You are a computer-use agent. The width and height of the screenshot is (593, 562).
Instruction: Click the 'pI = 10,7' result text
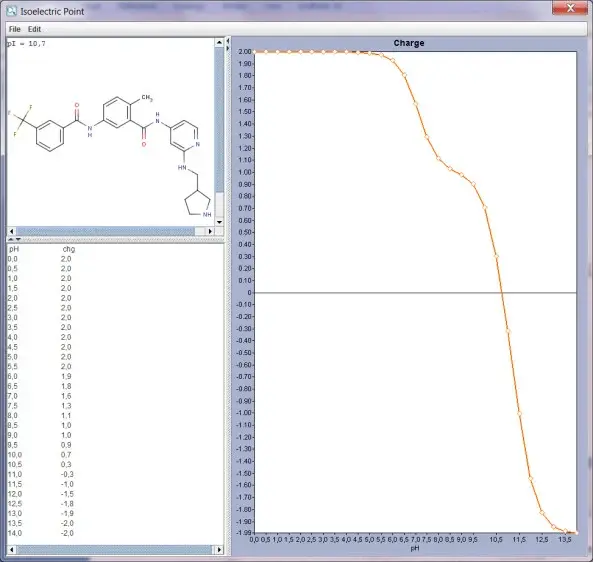point(26,44)
